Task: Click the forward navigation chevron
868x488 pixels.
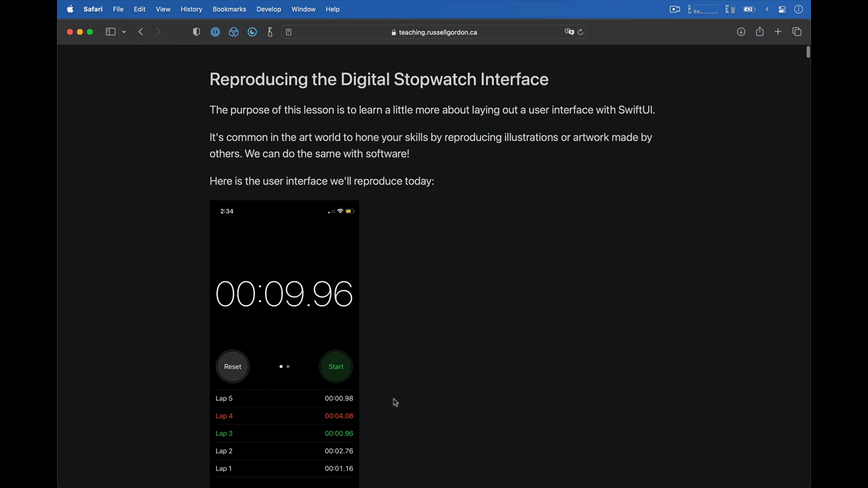Action: click(x=158, y=32)
